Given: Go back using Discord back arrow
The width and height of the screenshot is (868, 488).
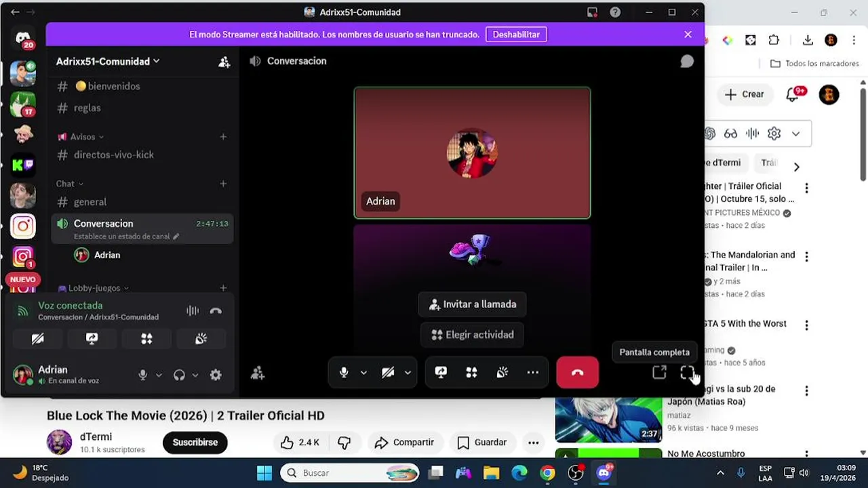Looking at the screenshot, I should point(15,12).
